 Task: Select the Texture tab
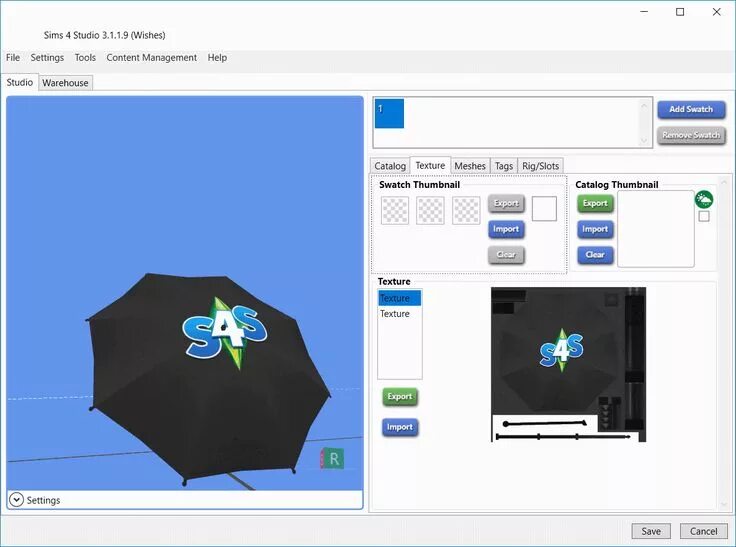click(x=430, y=165)
